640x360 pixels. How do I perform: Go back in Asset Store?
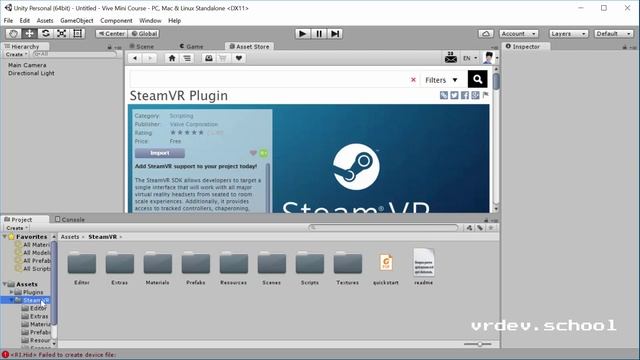pyautogui.click(x=135, y=58)
